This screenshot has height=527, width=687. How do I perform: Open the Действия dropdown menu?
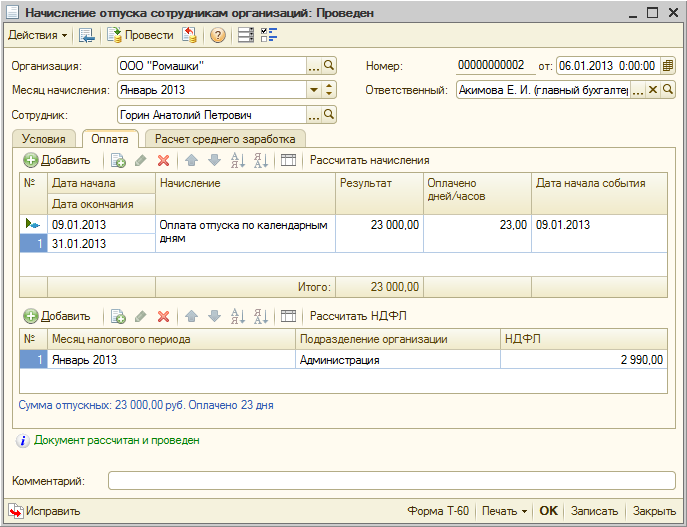click(38, 36)
